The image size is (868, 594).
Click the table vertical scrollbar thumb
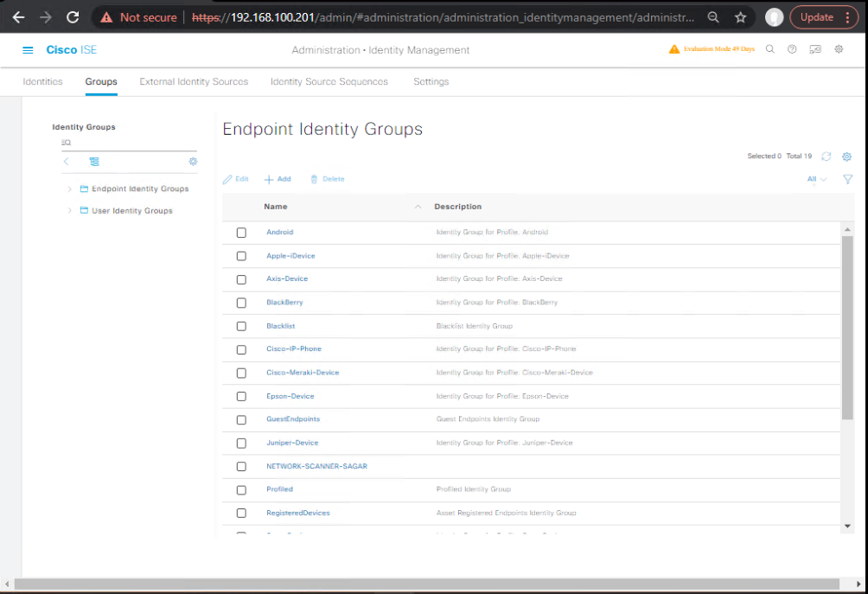coord(847,328)
